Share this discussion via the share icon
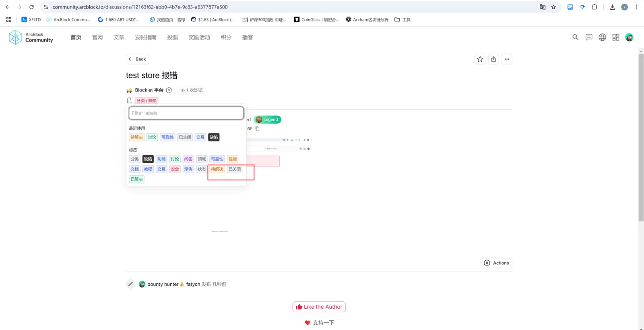644x330 pixels. (x=493, y=59)
